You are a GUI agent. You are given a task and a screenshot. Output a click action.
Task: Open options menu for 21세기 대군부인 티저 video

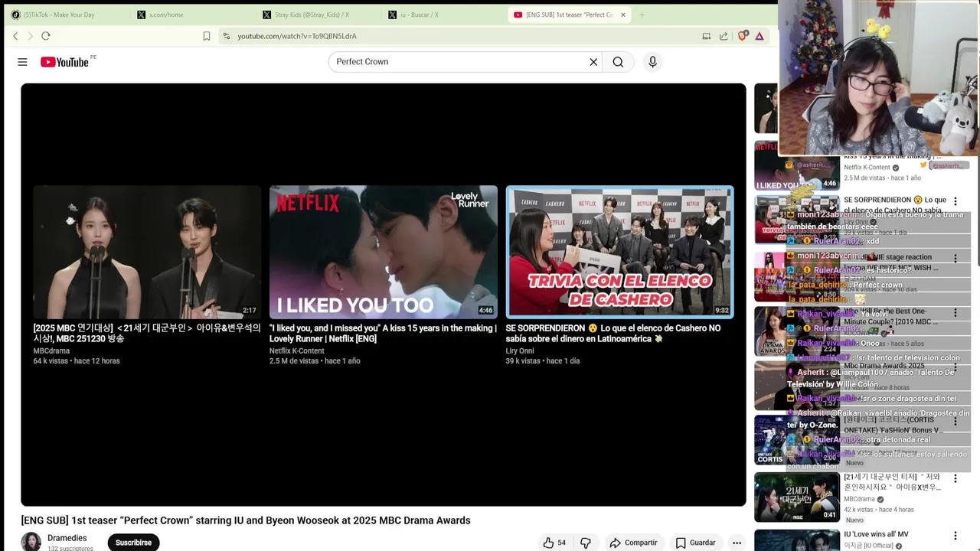pos(955,478)
